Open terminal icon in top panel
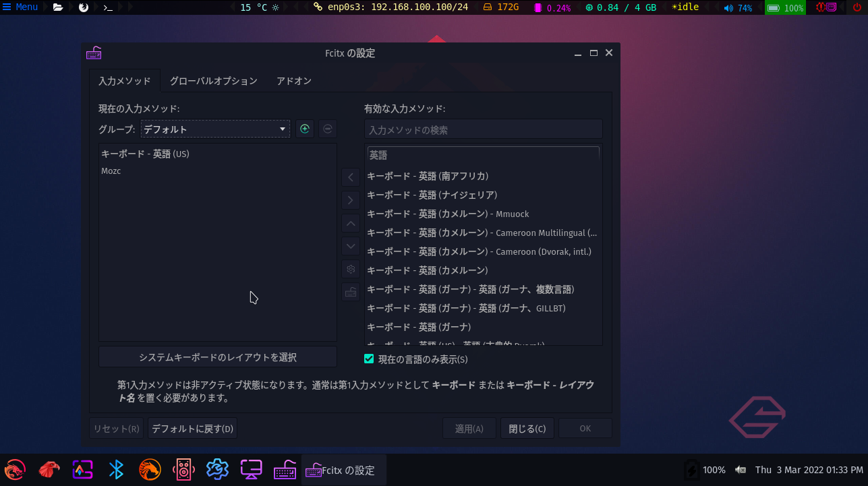This screenshot has width=868, height=486. point(107,7)
